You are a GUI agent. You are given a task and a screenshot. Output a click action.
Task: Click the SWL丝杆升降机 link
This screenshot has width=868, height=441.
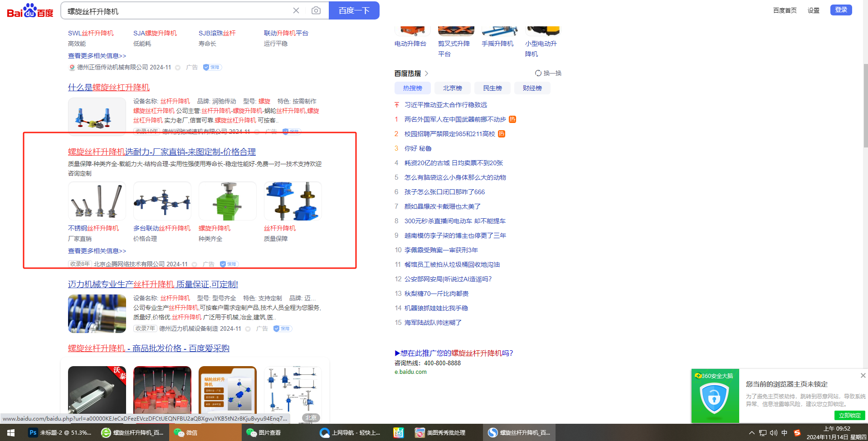pyautogui.click(x=91, y=33)
